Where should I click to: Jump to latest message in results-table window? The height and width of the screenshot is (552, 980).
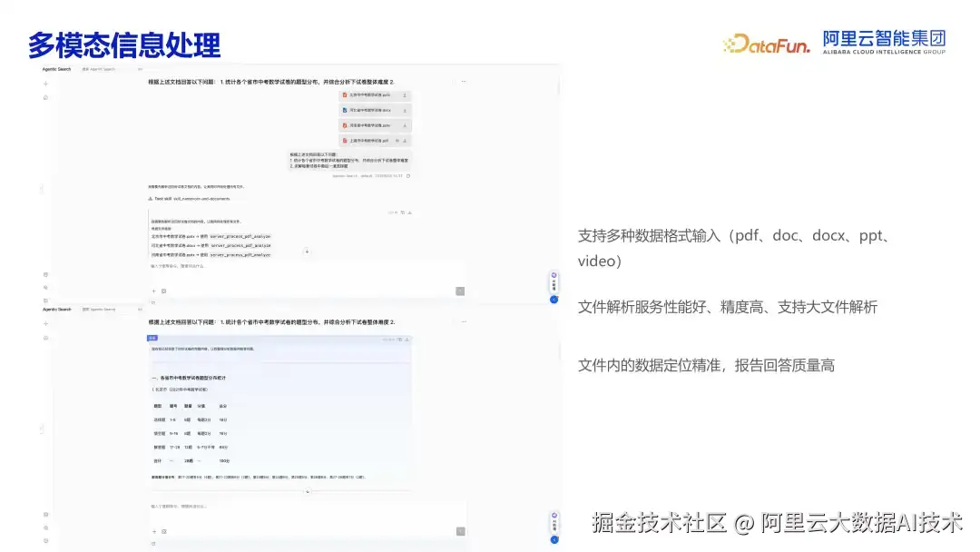(x=307, y=492)
